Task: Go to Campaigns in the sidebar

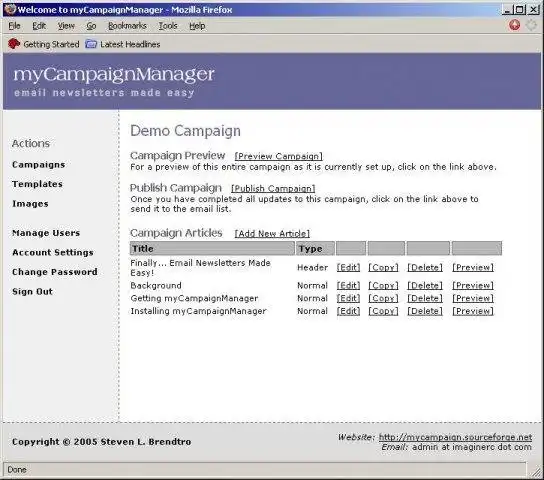Action: pos(39,165)
